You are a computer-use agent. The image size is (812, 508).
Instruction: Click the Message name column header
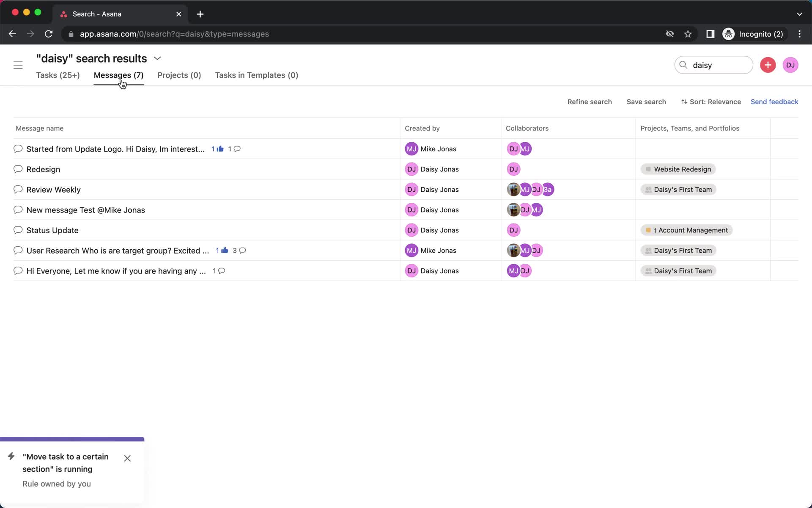pos(40,128)
